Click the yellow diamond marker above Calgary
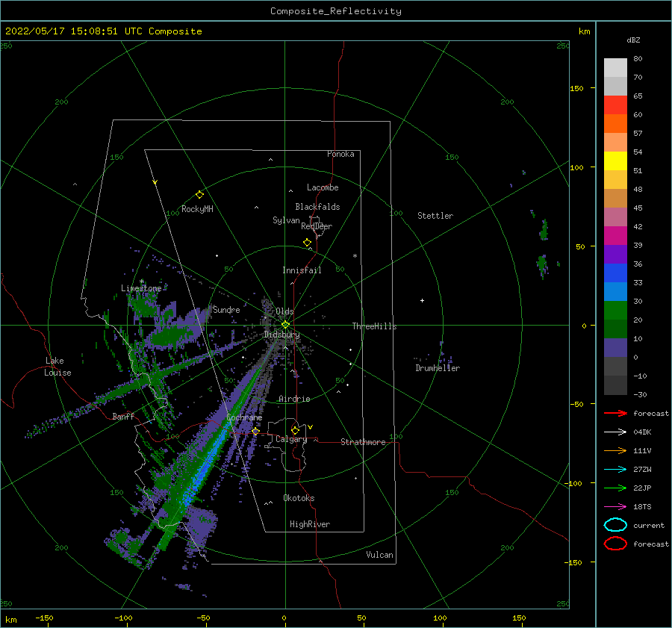This screenshot has height=628, width=672. 295,430
